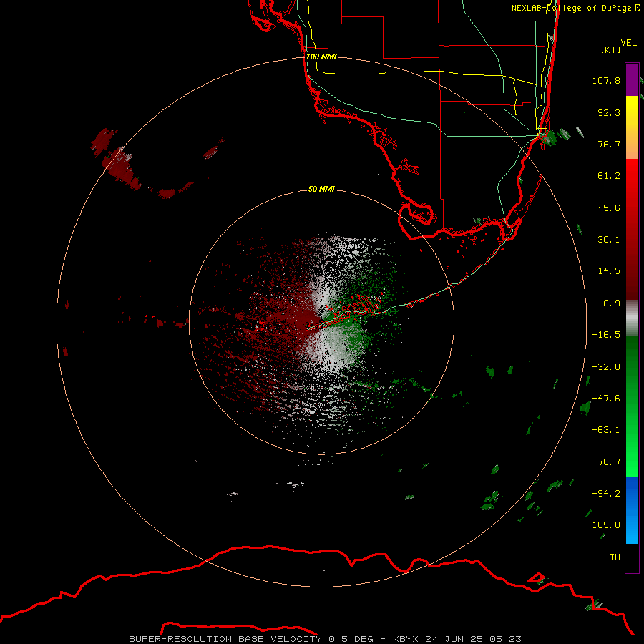Pick the blue band of the color bar
644x644 pixels.
(x=632, y=510)
